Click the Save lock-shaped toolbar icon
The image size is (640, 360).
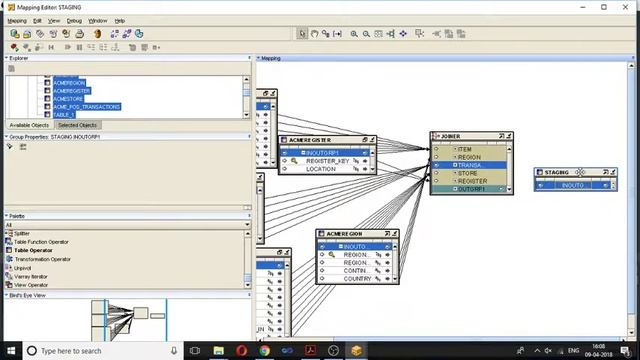pyautogui.click(x=27, y=34)
